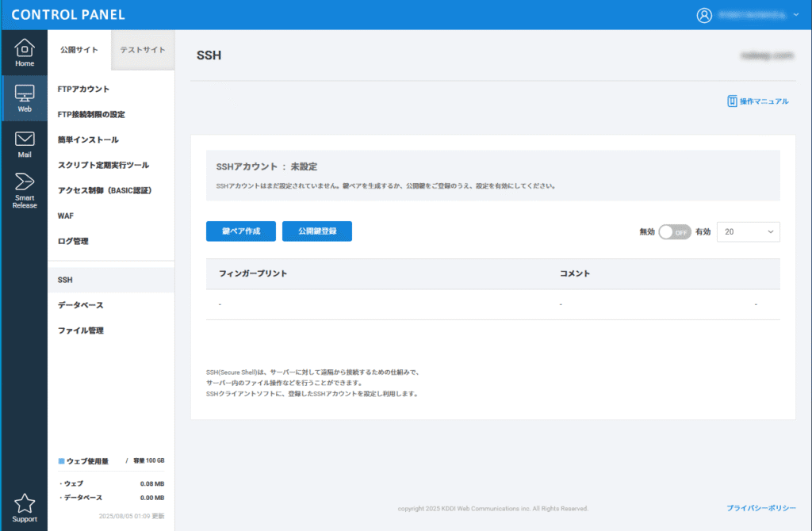Select SSH in the side menu
Viewport: 812px width, 531px height.
111,280
